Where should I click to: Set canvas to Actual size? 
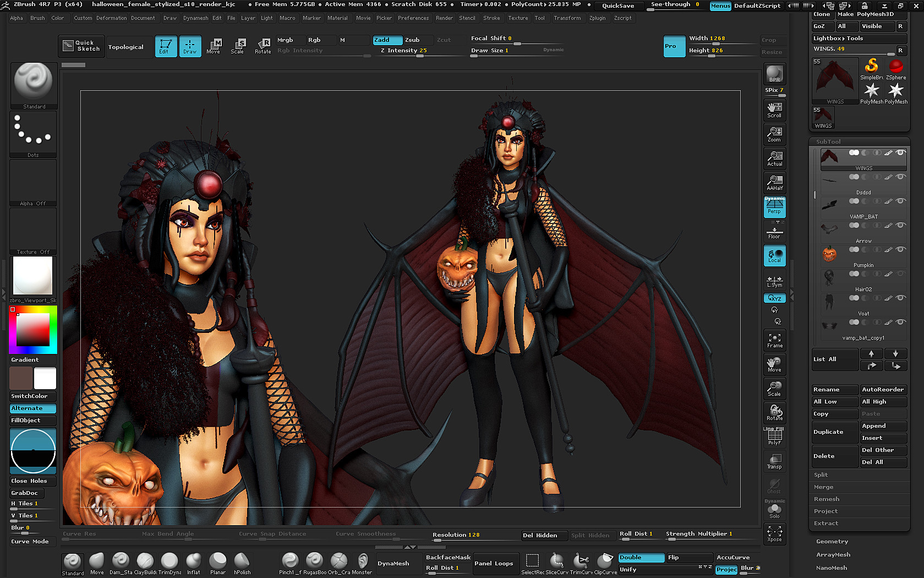(x=774, y=159)
